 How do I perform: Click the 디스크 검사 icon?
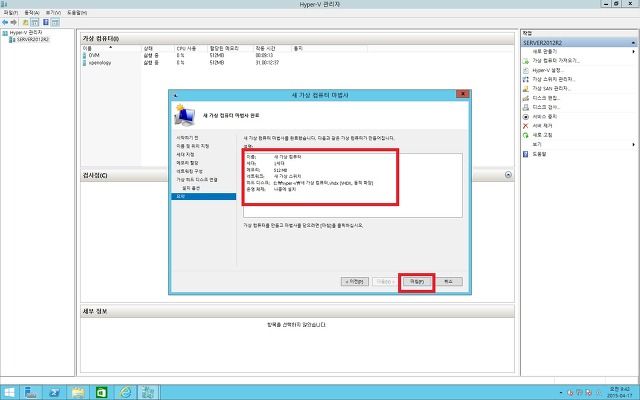(526, 107)
